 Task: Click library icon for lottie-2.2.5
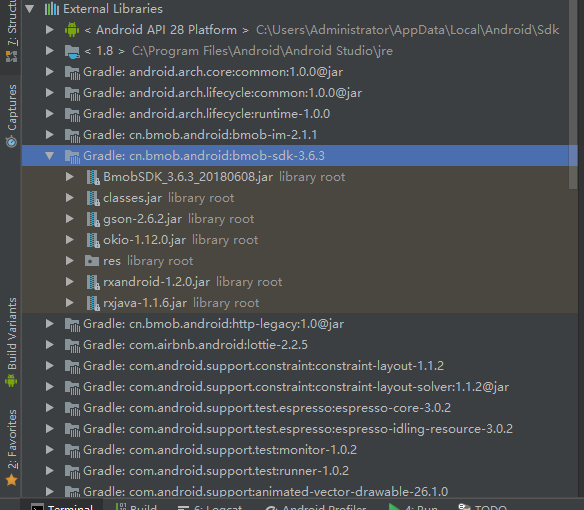(x=72, y=345)
